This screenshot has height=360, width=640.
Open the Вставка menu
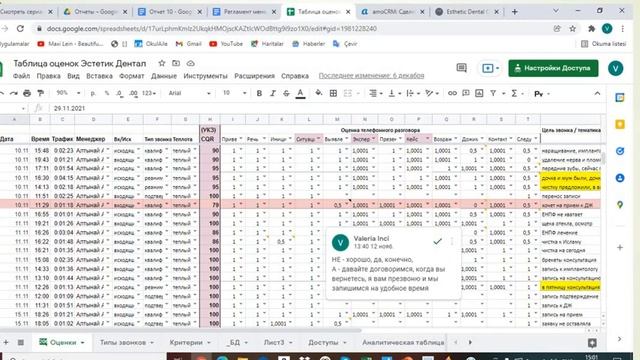point(99,76)
